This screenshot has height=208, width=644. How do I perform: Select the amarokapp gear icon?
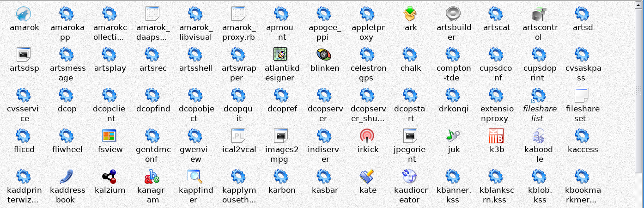pos(66,14)
